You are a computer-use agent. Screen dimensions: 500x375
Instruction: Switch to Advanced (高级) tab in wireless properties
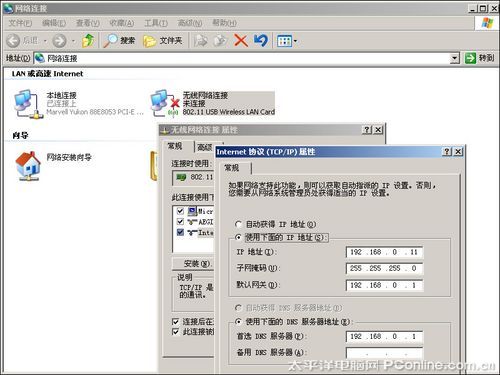tap(204, 147)
